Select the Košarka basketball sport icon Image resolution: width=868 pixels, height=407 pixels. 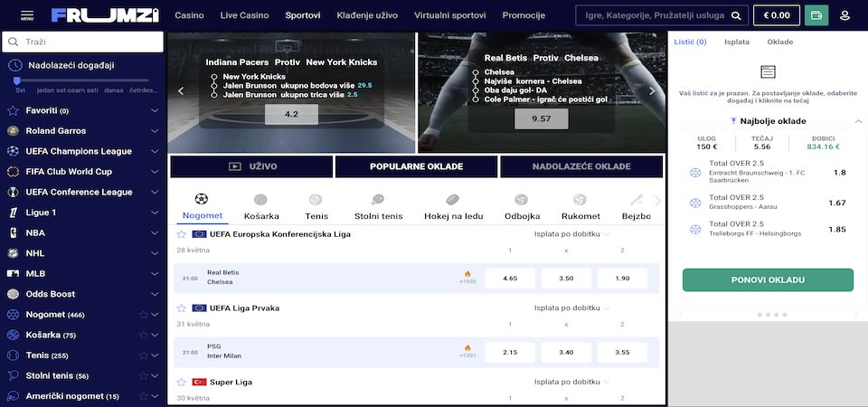point(260,199)
